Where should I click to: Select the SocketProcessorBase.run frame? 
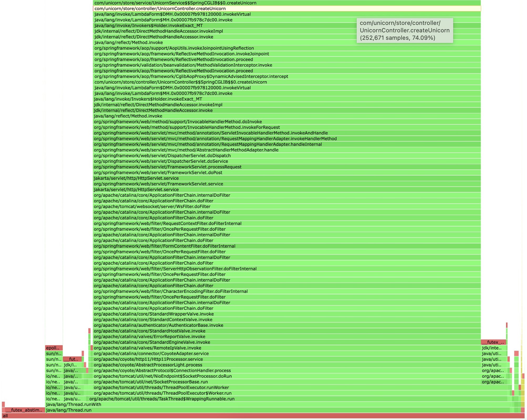tap(287, 382)
